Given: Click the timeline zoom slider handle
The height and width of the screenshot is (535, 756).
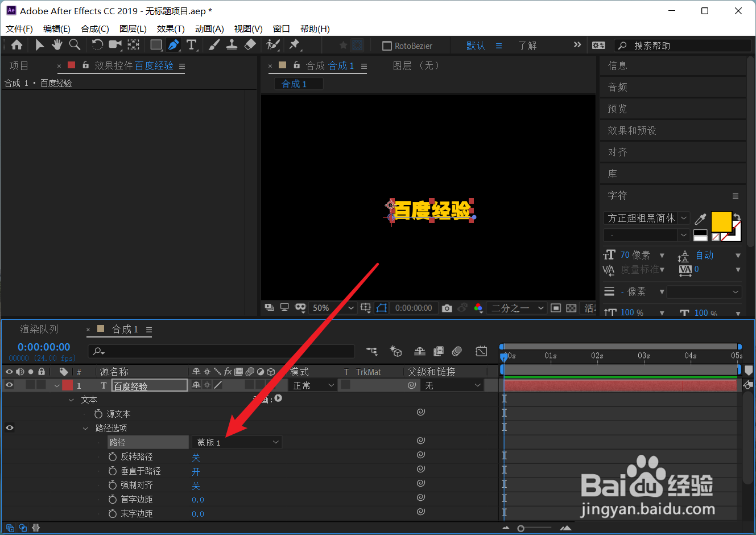Looking at the screenshot, I should 520,529.
